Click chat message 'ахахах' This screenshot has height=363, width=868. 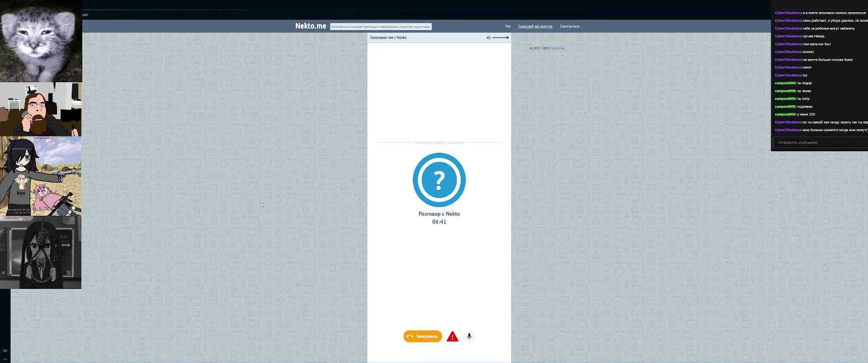808,52
